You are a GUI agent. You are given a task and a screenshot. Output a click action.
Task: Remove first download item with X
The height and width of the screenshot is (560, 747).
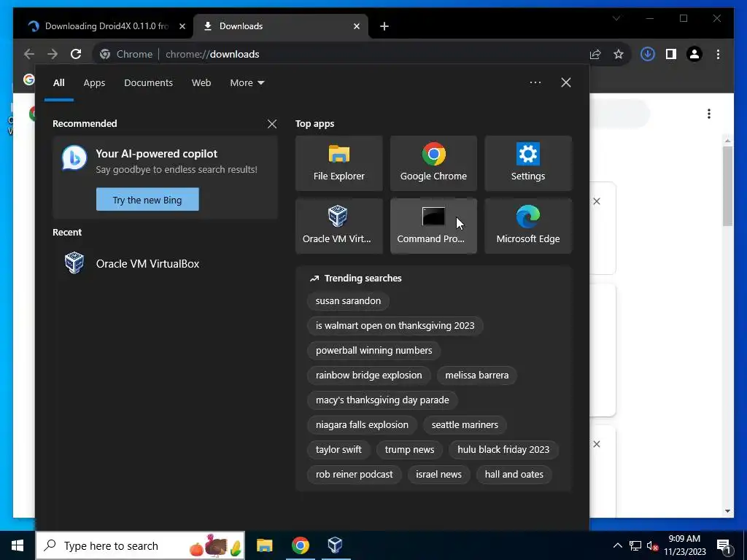597,201
